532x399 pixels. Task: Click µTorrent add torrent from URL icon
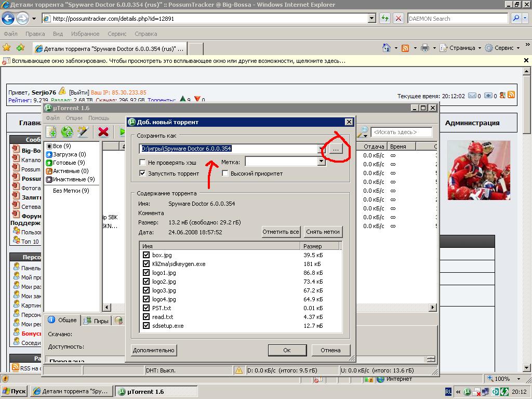(67, 131)
